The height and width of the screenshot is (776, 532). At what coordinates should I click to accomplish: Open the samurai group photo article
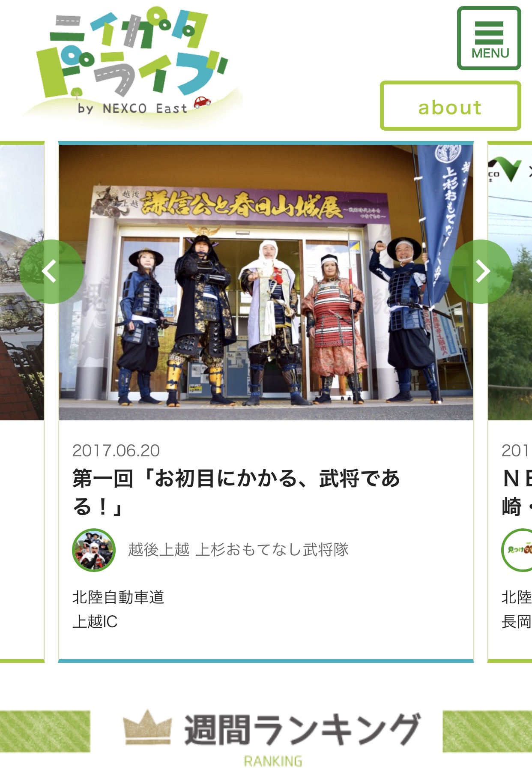pos(266,282)
